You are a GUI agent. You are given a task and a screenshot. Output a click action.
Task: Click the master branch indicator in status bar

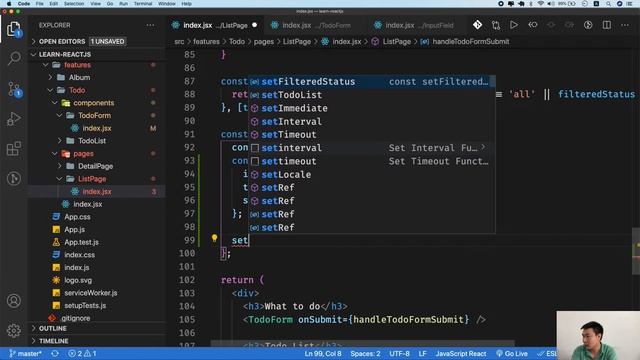click(x=25, y=353)
